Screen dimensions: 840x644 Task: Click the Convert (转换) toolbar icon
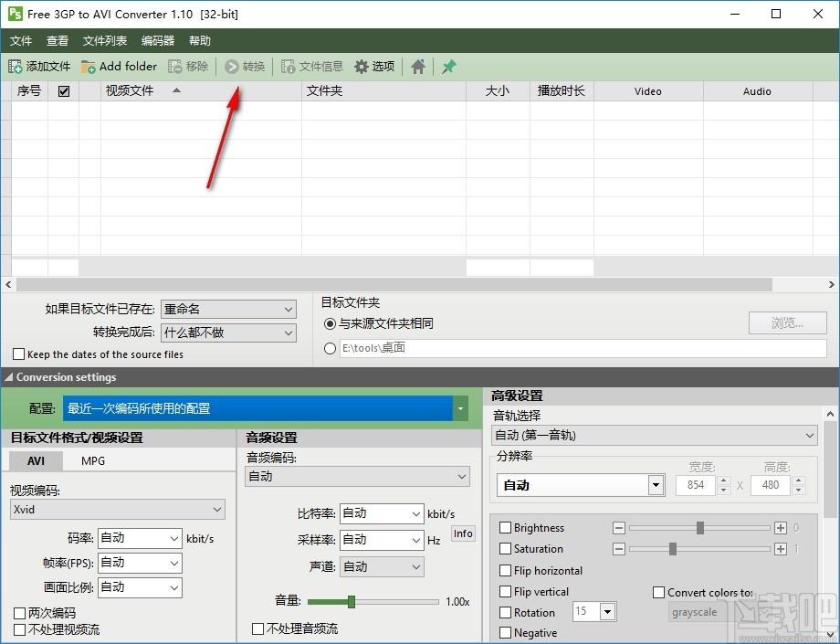tap(231, 67)
